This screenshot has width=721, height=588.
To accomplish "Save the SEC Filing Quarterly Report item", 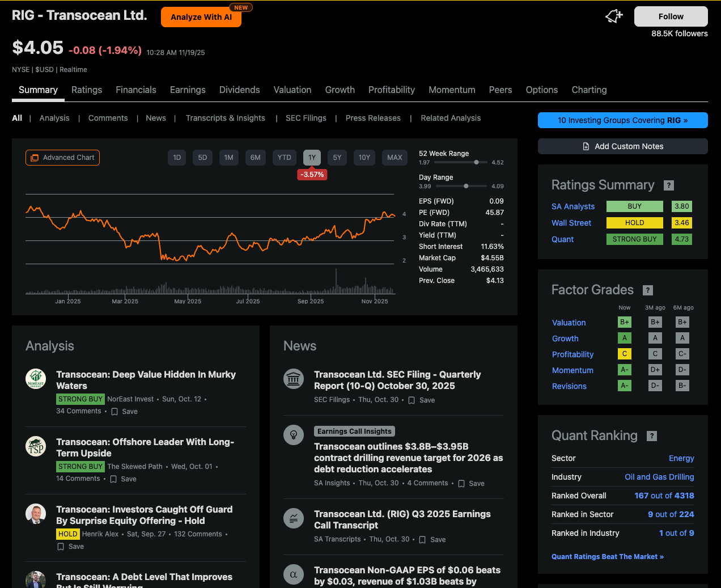I will [x=422, y=400].
